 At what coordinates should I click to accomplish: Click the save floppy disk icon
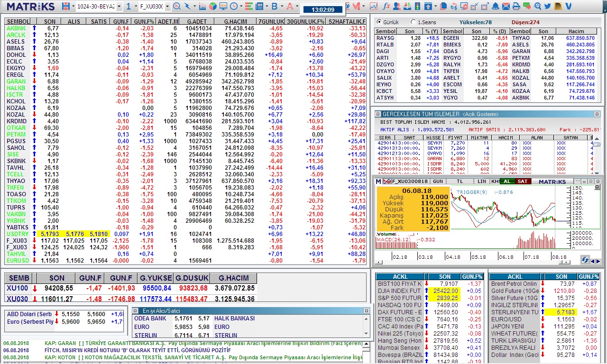tap(65, 6)
